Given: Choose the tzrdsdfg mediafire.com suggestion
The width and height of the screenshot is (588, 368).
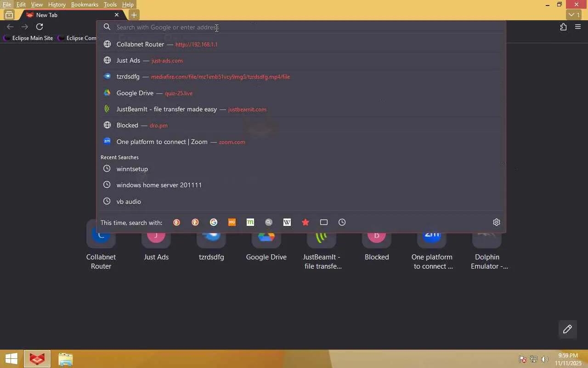Looking at the screenshot, I should pos(301,76).
